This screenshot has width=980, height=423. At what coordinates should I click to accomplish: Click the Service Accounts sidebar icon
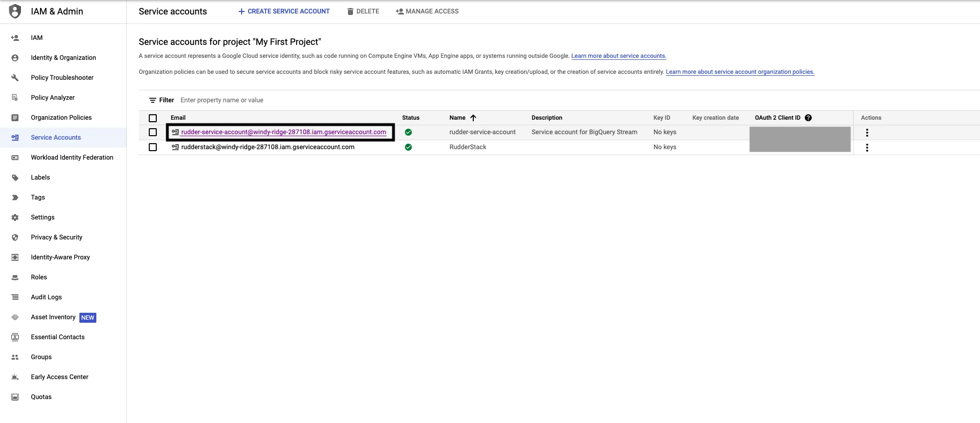[x=15, y=138]
